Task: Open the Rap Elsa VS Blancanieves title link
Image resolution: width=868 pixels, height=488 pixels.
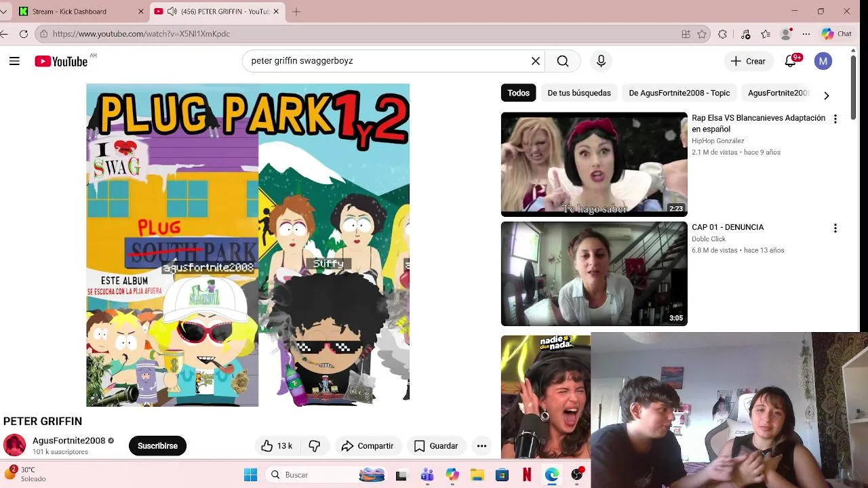Action: pyautogui.click(x=758, y=123)
